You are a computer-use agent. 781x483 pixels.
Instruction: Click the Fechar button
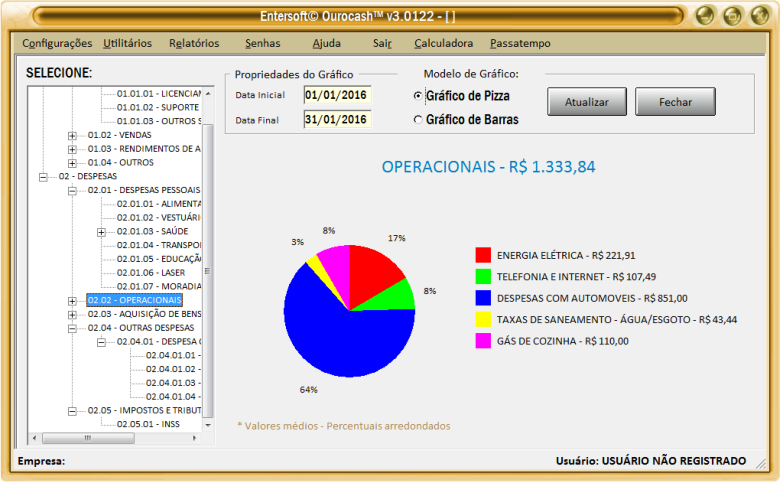(675, 102)
